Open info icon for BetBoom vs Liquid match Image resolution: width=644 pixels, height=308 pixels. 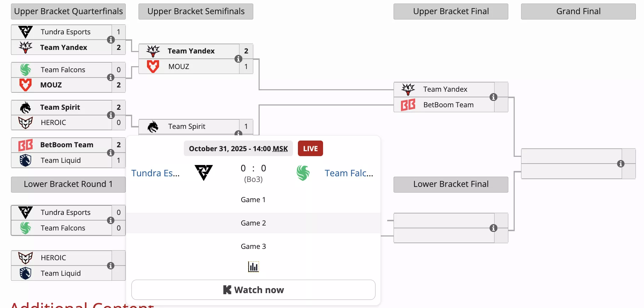click(x=111, y=153)
